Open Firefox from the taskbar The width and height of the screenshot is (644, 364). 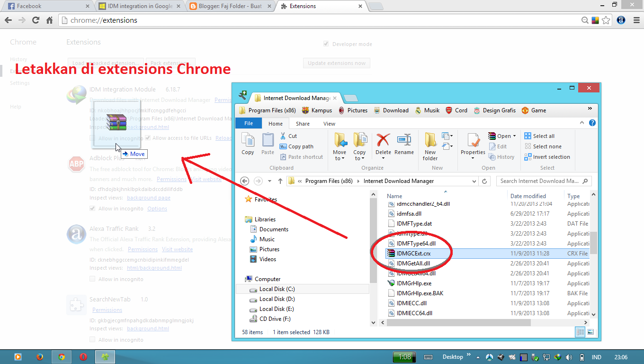pyautogui.click(x=40, y=357)
